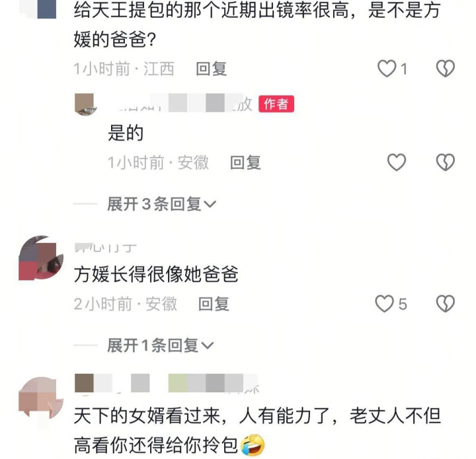The width and height of the screenshot is (476, 459).
Task: Click chevron next to 展开3条回复
Action: 210,204
